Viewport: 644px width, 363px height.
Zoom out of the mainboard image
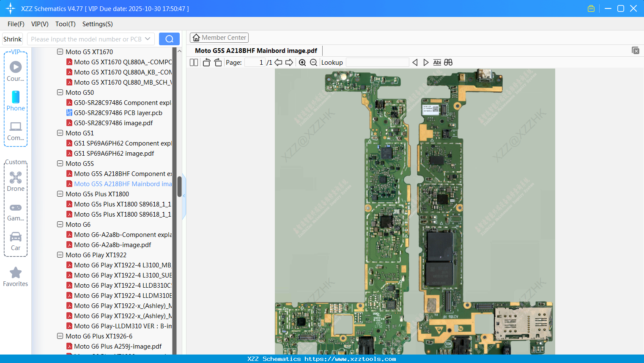pos(313,62)
